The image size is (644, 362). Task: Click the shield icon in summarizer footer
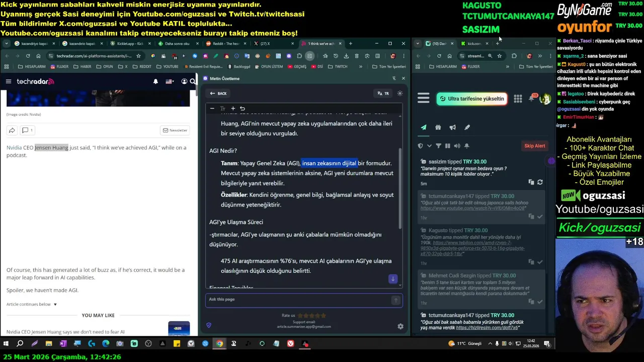209,325
